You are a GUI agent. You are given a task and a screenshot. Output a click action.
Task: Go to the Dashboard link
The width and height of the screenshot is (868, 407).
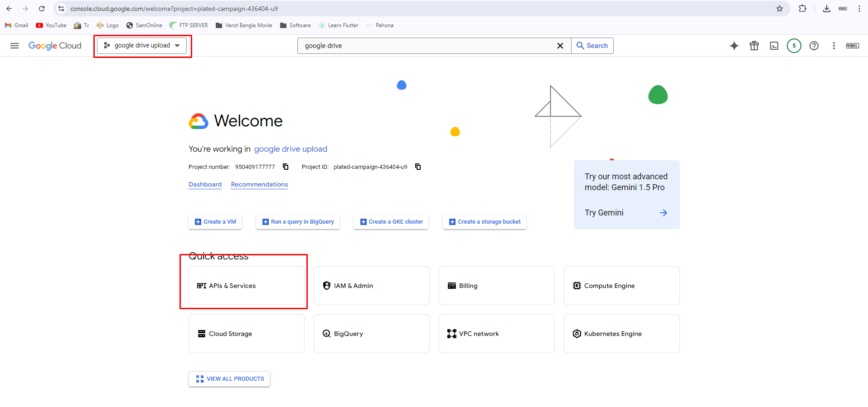205,184
